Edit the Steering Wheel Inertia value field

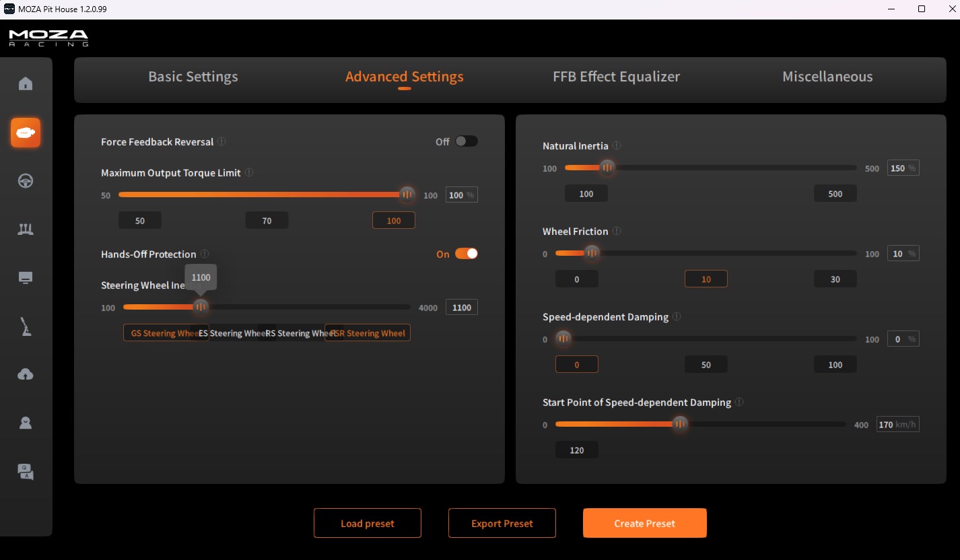coord(461,308)
